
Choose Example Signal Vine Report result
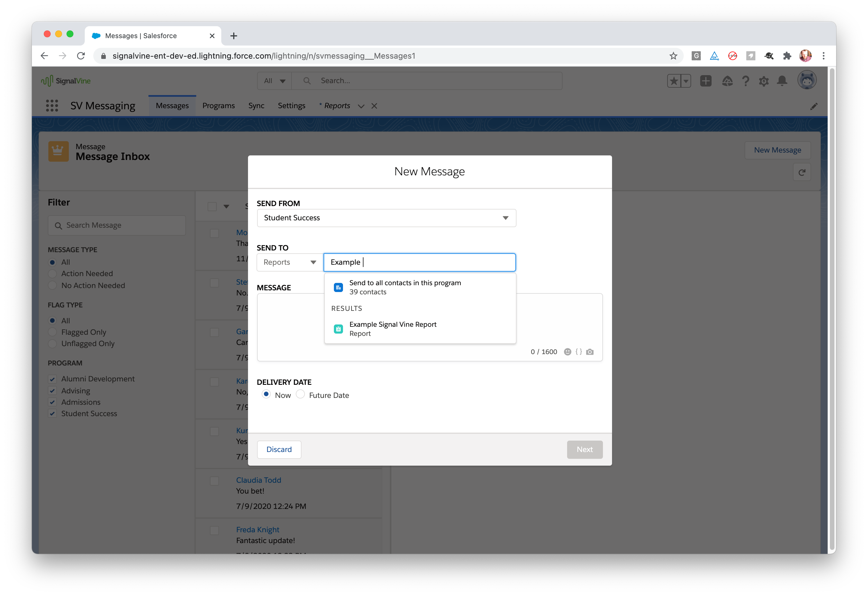point(420,329)
